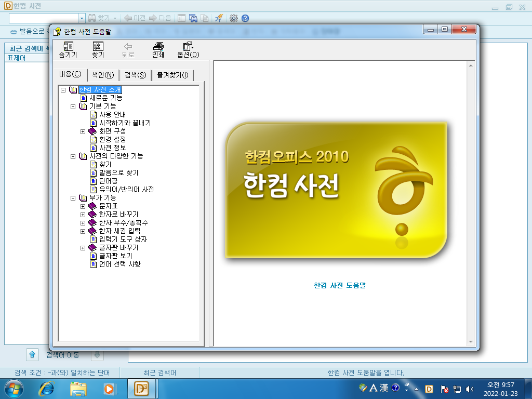532x399 pixels.
Task: Click the 숨기기 (Hide) toolbar icon
Action: tap(68, 49)
